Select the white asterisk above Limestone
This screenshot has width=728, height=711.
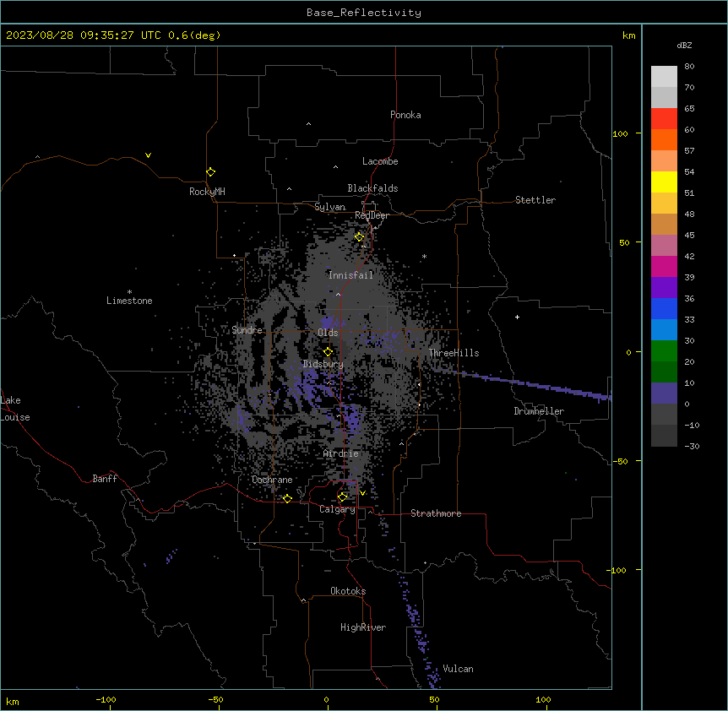tap(129, 292)
